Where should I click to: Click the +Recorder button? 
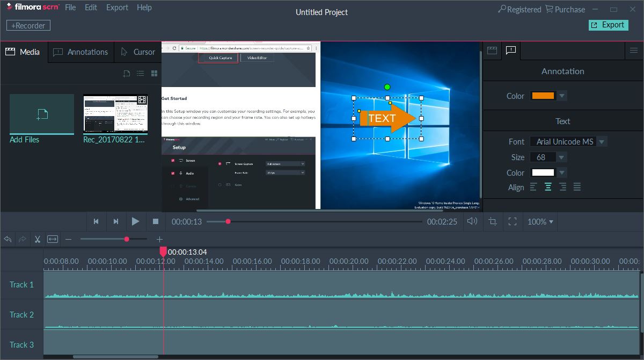(27, 25)
